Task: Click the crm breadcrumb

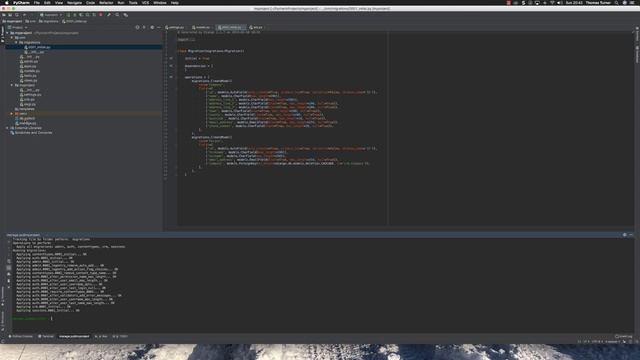Action: 31,21
